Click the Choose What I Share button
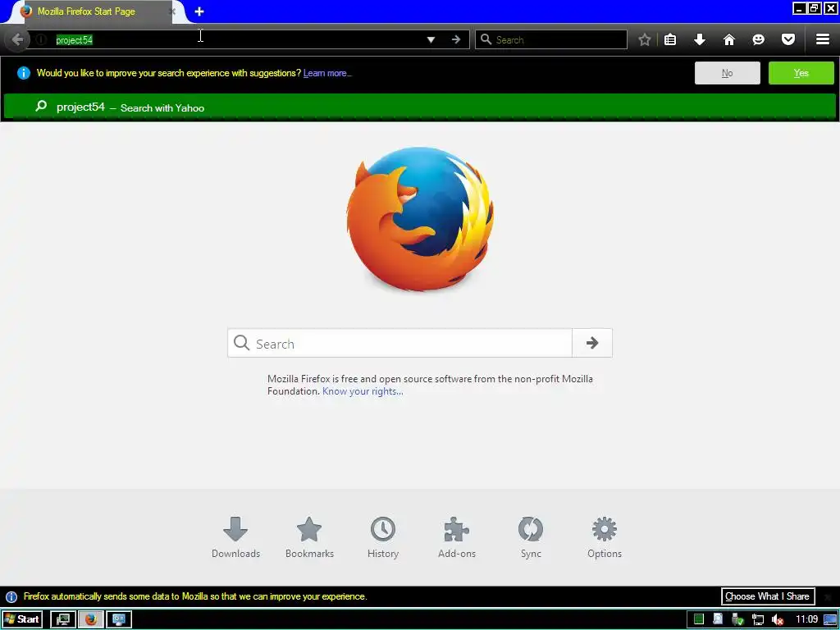840x630 pixels. pos(768,596)
